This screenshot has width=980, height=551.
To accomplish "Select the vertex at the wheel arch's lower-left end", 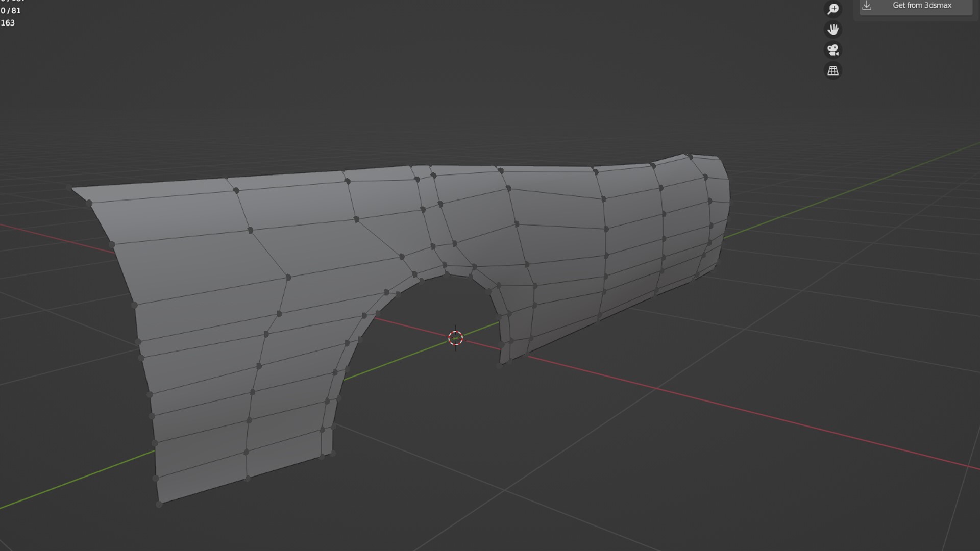I will click(x=332, y=453).
